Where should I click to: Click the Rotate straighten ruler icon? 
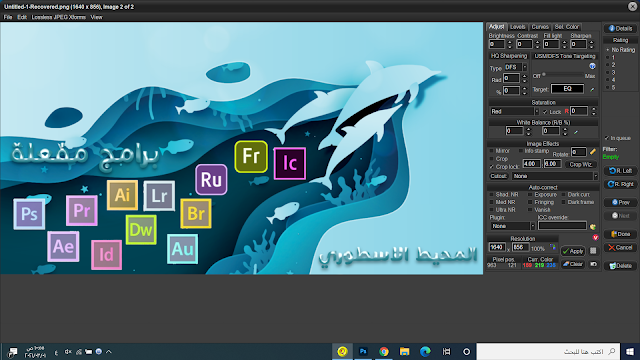(x=593, y=152)
